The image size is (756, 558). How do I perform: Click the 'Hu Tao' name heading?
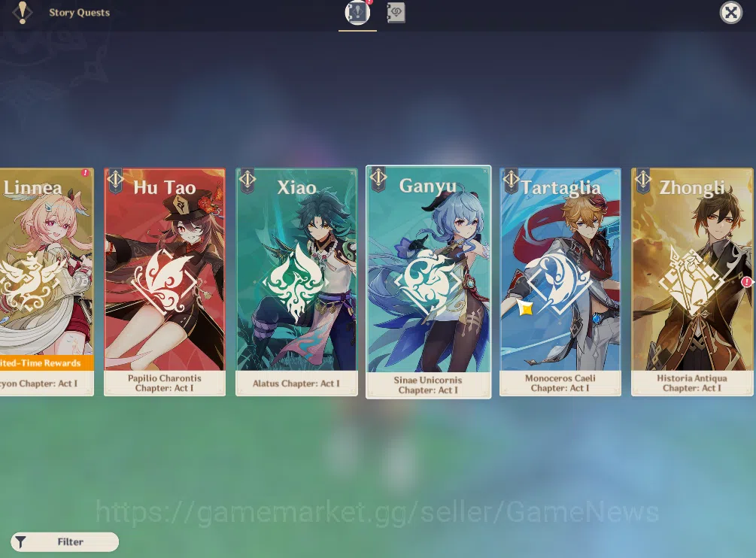[165, 187]
